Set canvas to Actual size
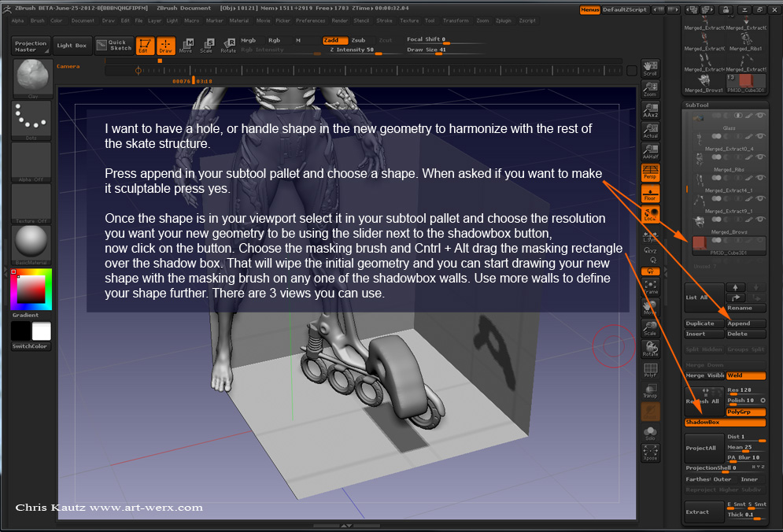 [650, 131]
